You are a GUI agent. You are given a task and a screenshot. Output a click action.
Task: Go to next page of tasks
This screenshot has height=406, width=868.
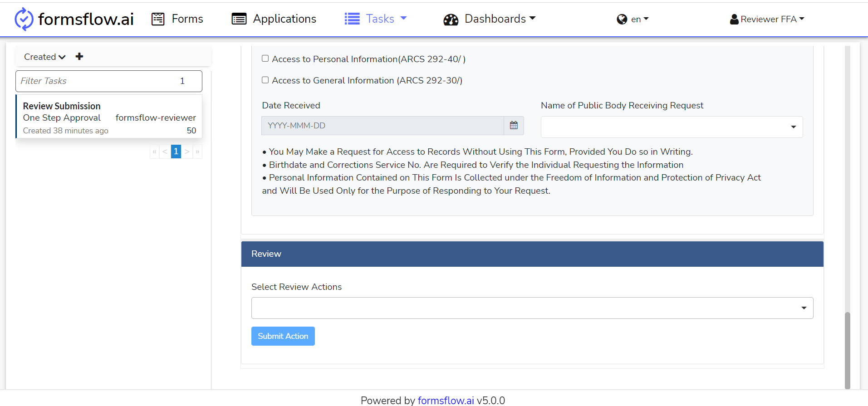pos(187,152)
